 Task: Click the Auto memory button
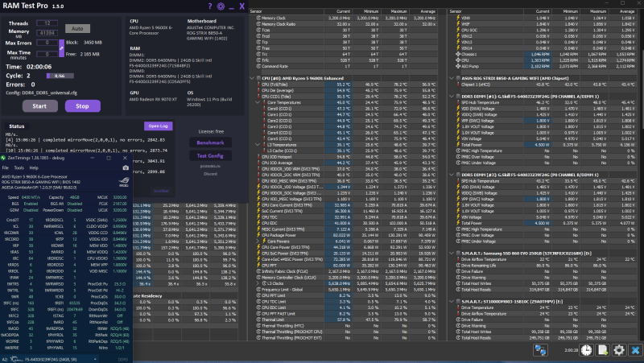click(x=77, y=28)
